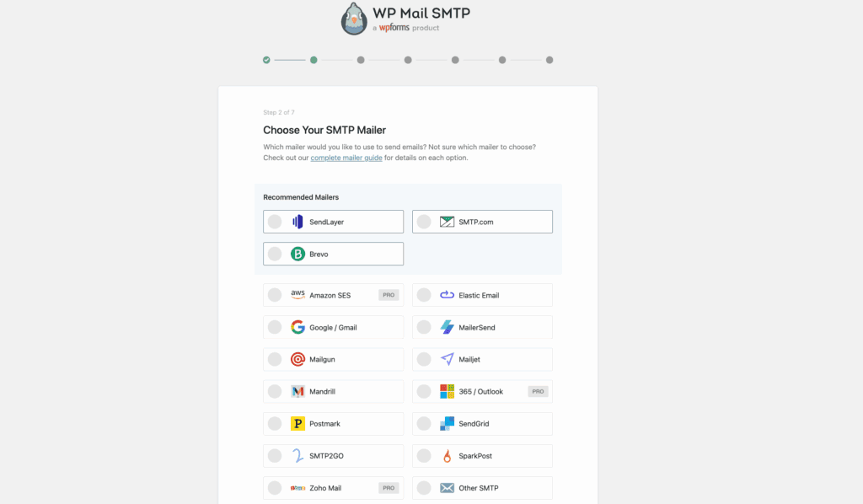The image size is (863, 504).
Task: Click the 365 / Outlook Microsoft icon
Action: pyautogui.click(x=447, y=392)
